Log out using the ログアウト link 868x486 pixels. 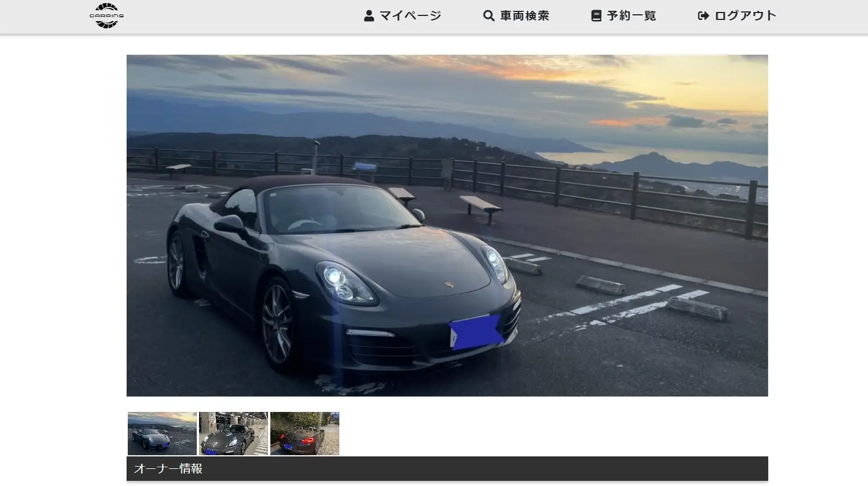click(x=745, y=16)
